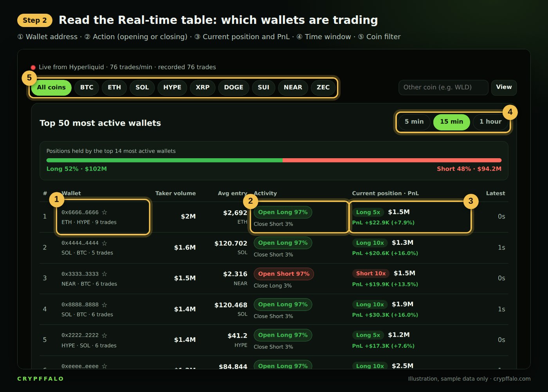
Task: Open wallet address 0x3333...3333
Action: point(80,274)
